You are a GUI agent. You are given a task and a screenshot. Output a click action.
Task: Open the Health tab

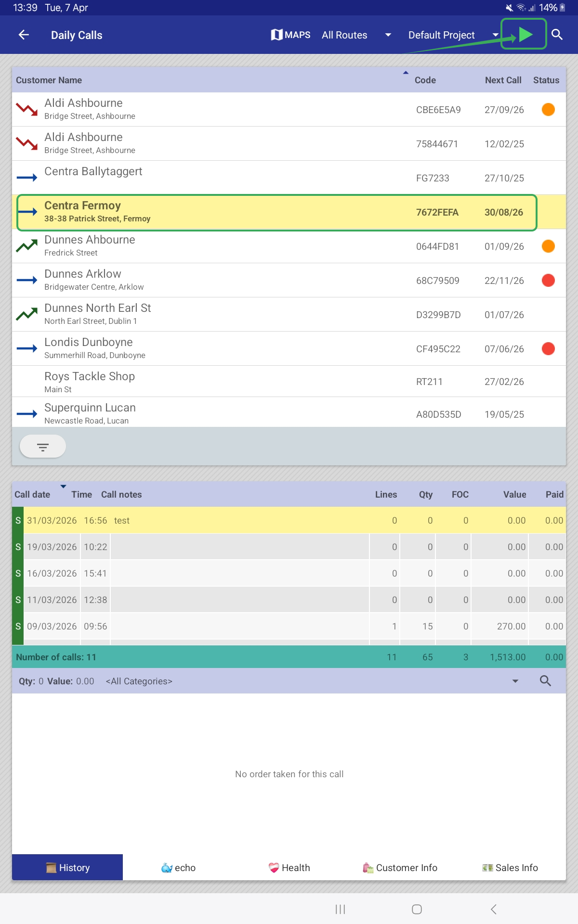click(289, 867)
